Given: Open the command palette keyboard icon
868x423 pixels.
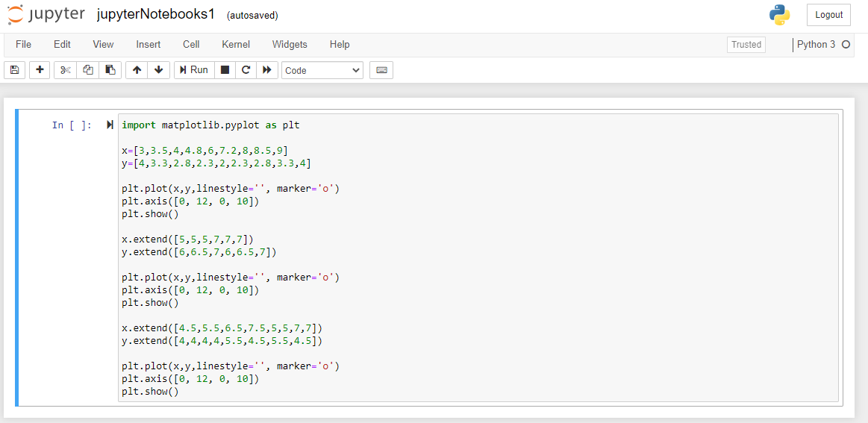Looking at the screenshot, I should pyautogui.click(x=381, y=70).
